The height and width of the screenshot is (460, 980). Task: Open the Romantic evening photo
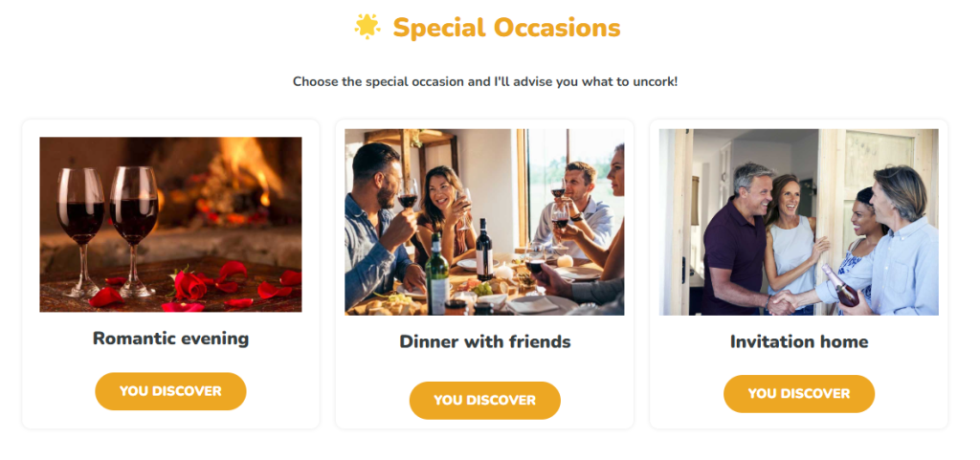pos(170,224)
